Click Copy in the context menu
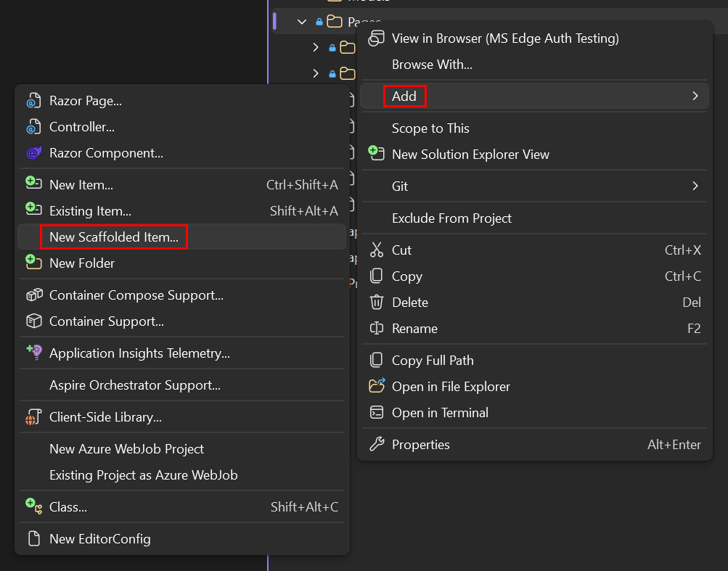The height and width of the screenshot is (571, 728). 534,276
